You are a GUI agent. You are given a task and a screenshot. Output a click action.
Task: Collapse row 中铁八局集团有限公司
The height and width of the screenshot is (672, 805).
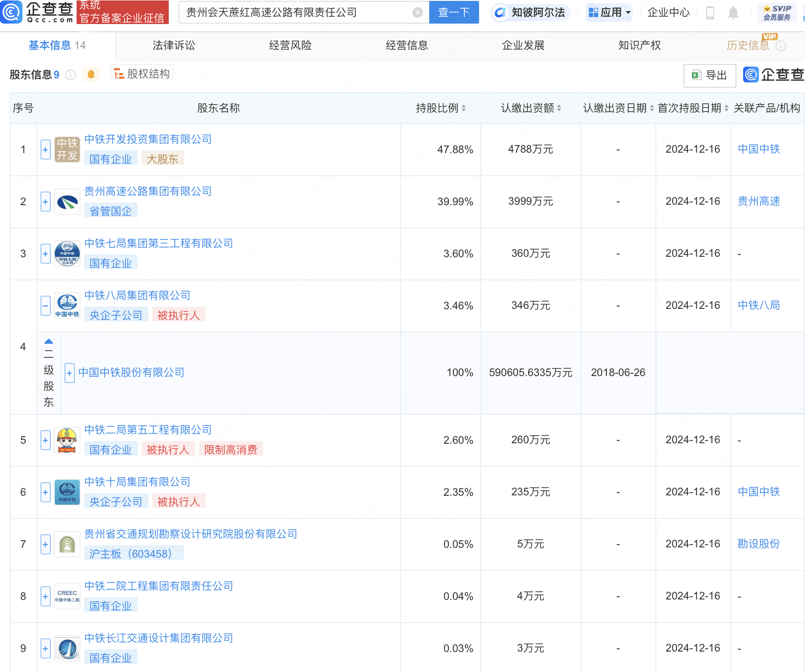[45, 306]
